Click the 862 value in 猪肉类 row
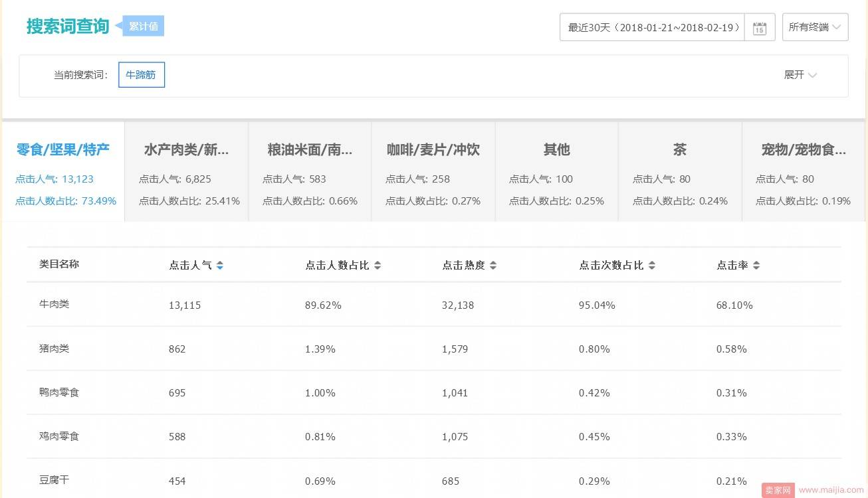 coord(177,349)
